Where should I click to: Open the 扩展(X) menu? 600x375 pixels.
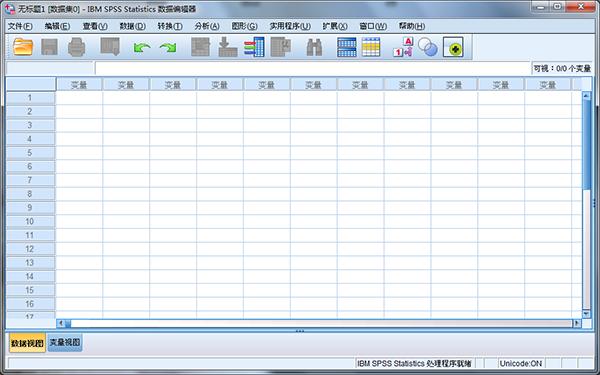[335, 26]
